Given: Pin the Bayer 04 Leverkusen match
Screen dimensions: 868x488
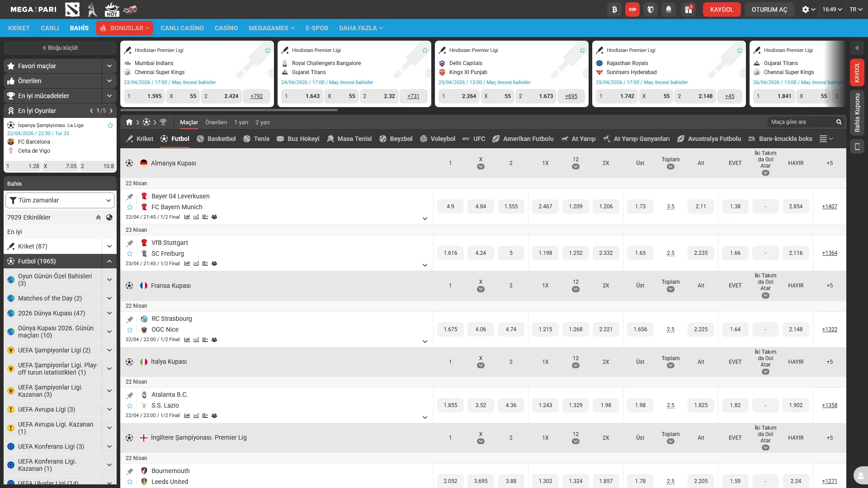Looking at the screenshot, I should tap(130, 197).
